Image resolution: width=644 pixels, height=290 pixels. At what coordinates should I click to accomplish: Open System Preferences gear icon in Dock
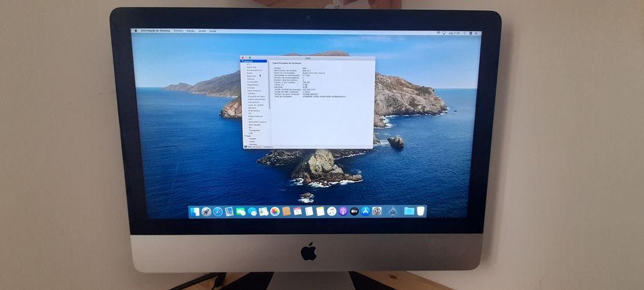pyautogui.click(x=377, y=212)
